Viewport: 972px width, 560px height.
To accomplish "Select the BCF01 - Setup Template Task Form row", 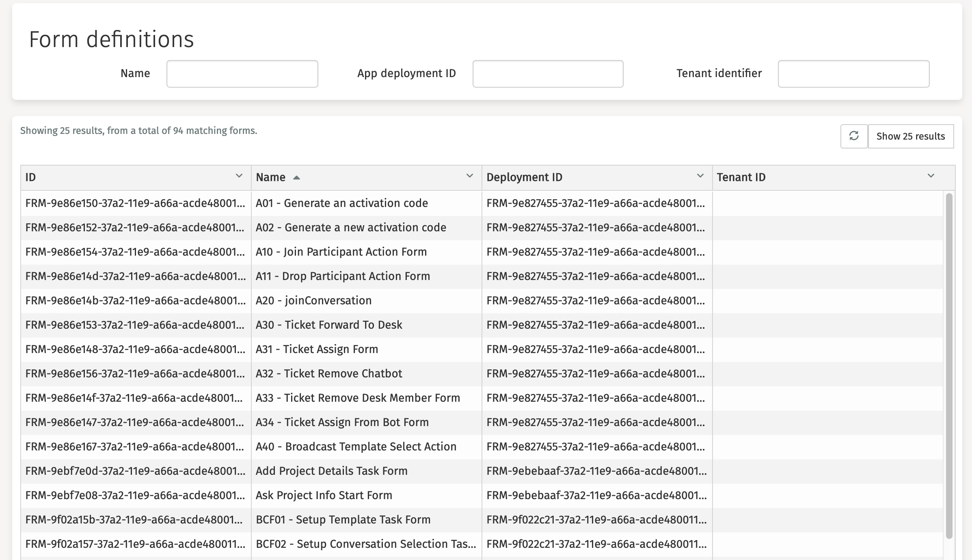I will [x=343, y=520].
